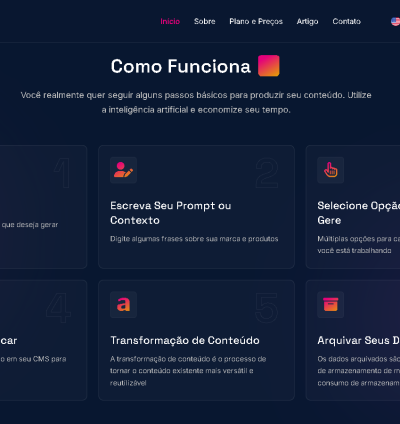Click the 'Arquivar Seus' card title
The height and width of the screenshot is (424, 400).
pyautogui.click(x=354, y=340)
